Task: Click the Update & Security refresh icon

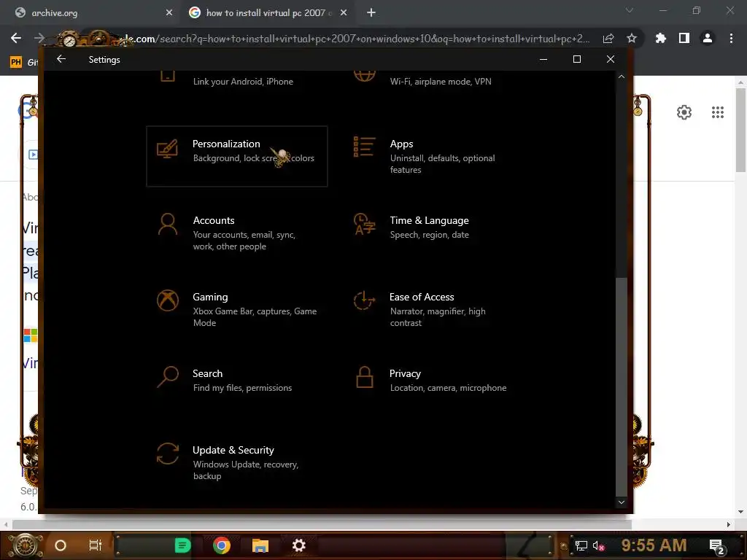Action: coord(168,454)
